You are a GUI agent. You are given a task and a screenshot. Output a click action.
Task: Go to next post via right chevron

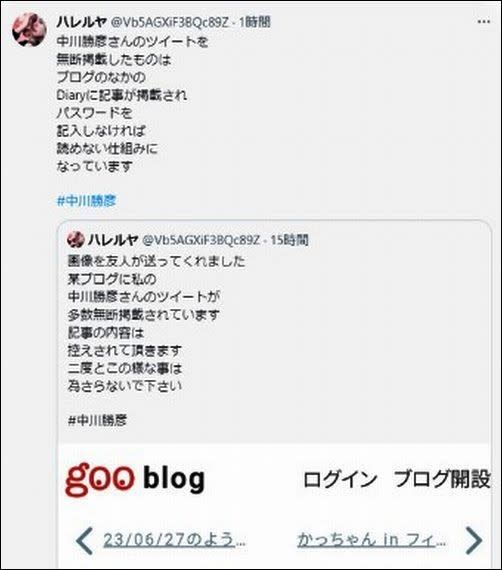474,541
